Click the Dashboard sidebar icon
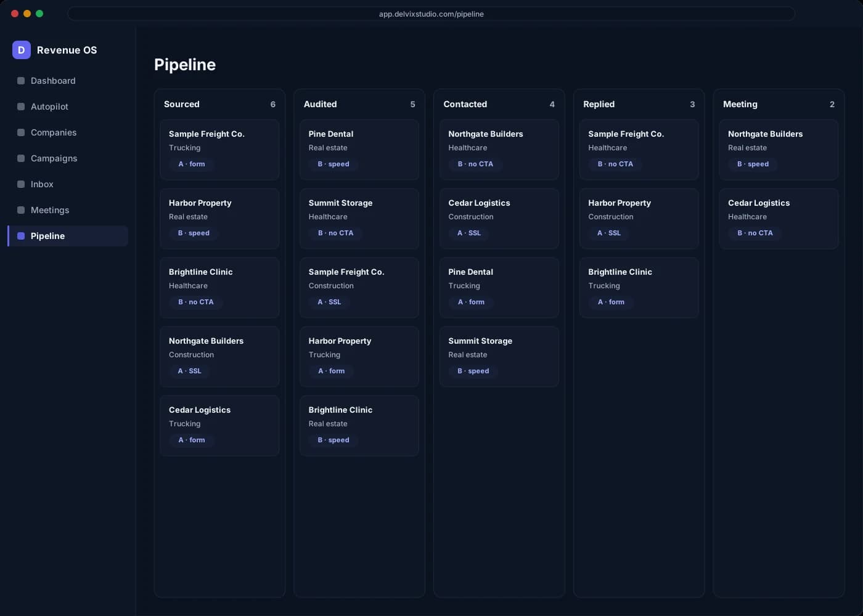The image size is (863, 616). coord(21,81)
